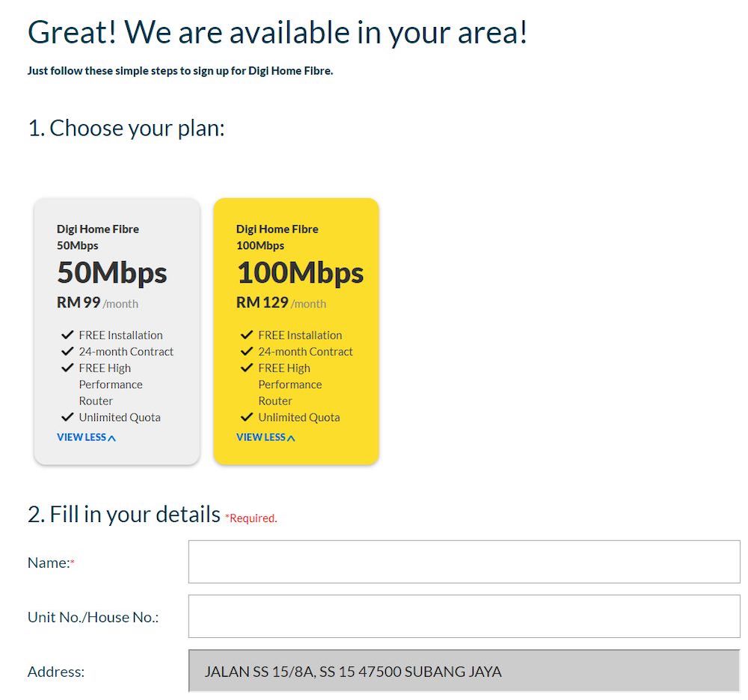Focus the Unit No./House No. field
Viewport: 748px width, 700px height.
[465, 616]
